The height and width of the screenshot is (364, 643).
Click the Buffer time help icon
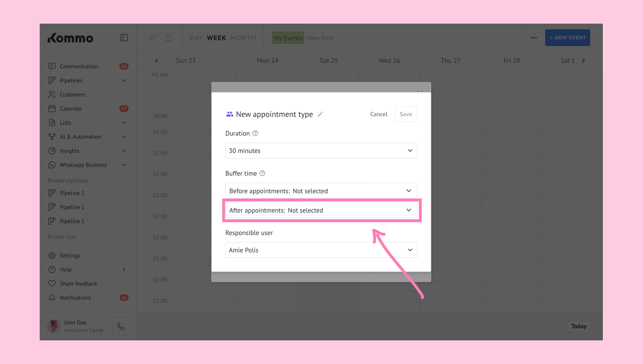click(262, 173)
